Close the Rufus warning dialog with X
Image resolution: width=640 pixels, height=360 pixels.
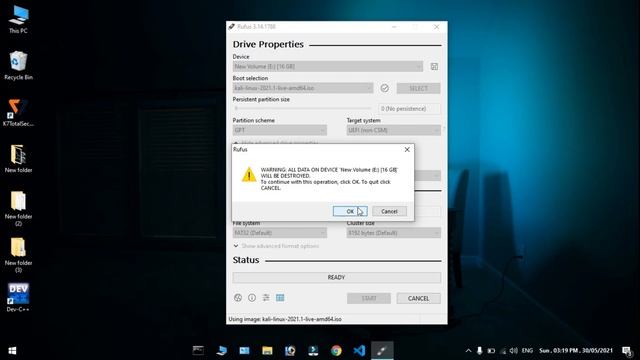[407, 149]
